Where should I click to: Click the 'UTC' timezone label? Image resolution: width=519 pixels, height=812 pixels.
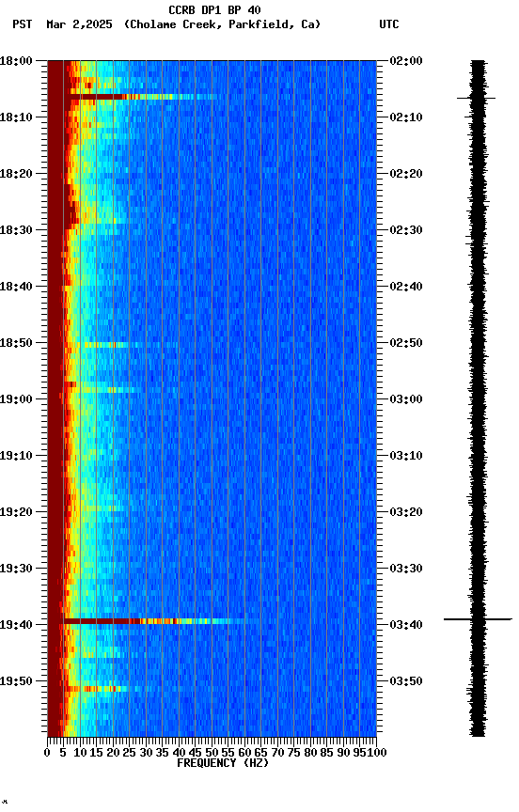(x=389, y=24)
